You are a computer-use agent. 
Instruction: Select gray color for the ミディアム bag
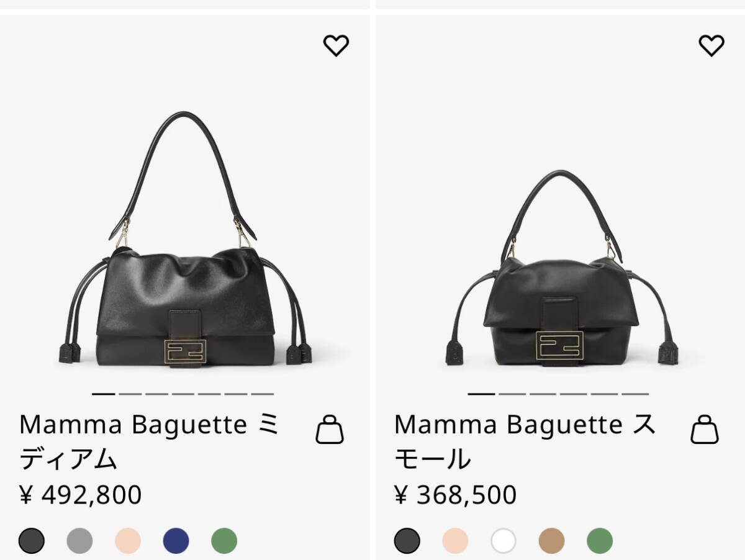[x=79, y=541]
